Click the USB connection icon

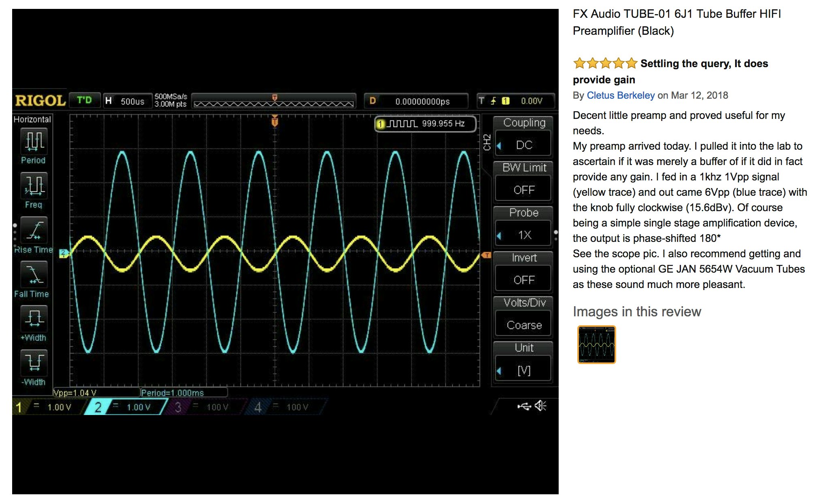click(524, 406)
